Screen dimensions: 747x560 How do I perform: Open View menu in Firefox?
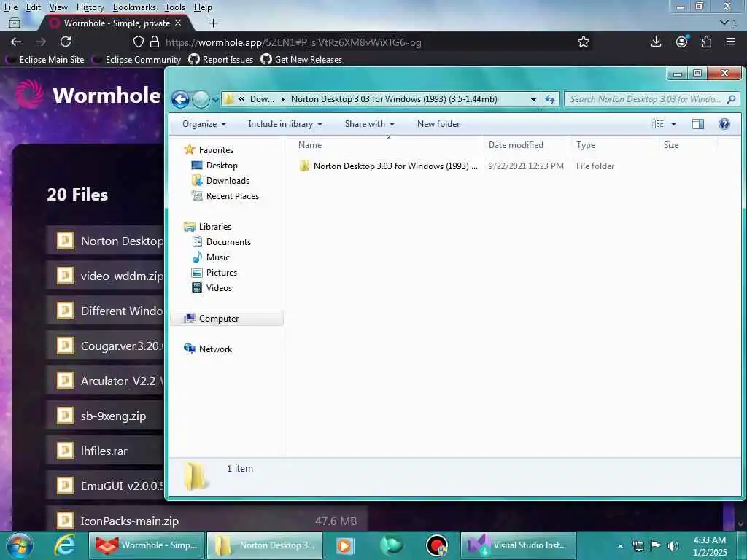point(58,7)
